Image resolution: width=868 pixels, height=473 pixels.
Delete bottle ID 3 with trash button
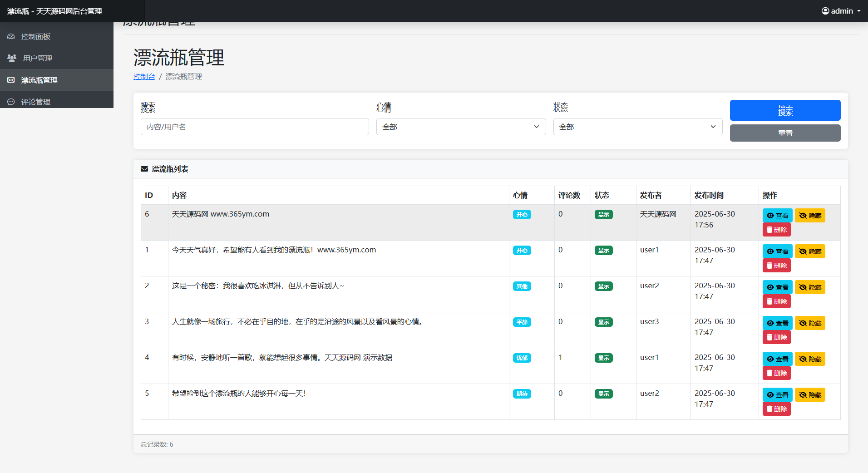pyautogui.click(x=776, y=337)
